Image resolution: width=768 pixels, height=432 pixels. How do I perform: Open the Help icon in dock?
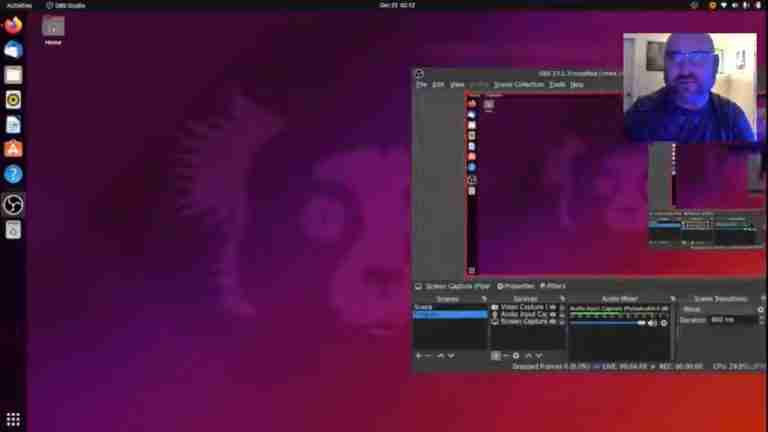click(x=13, y=174)
